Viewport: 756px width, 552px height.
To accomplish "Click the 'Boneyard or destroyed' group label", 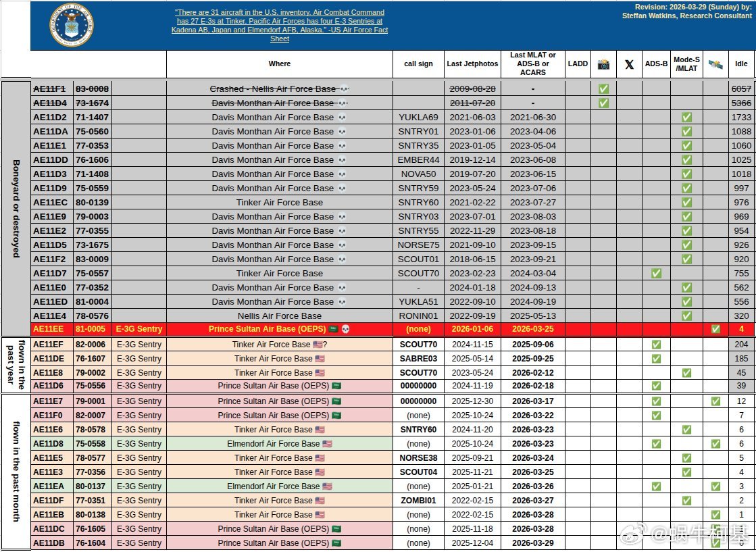I will point(16,209).
